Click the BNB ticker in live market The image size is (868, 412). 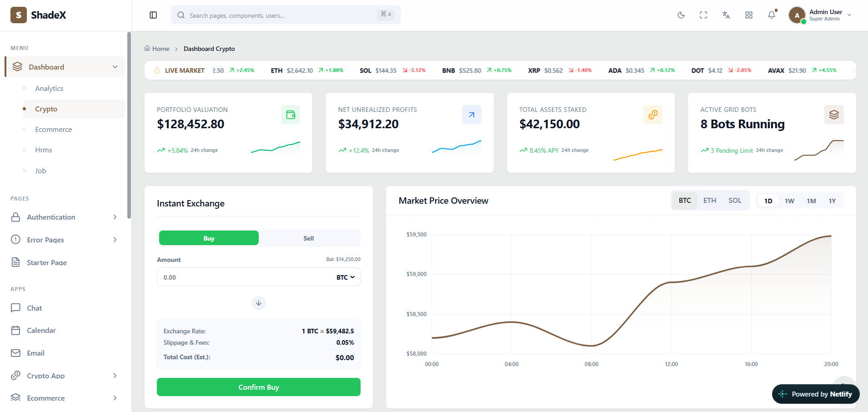(477, 70)
